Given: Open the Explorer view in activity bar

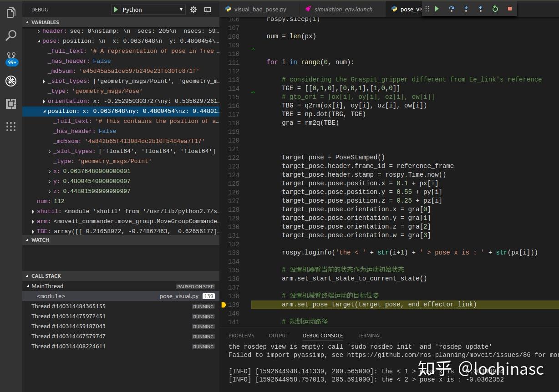Looking at the screenshot, I should point(11,13).
